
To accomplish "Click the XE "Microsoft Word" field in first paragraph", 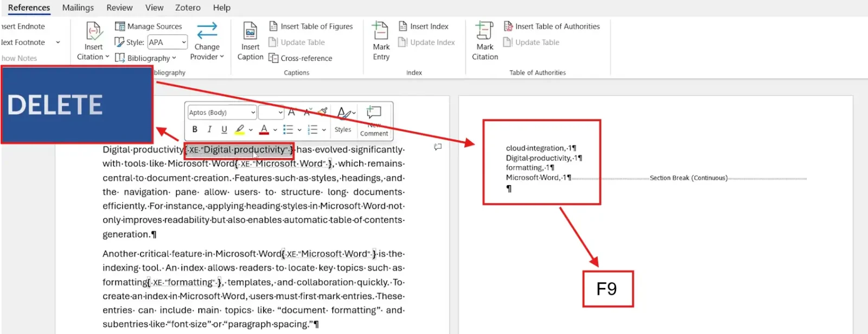I will [284, 163].
